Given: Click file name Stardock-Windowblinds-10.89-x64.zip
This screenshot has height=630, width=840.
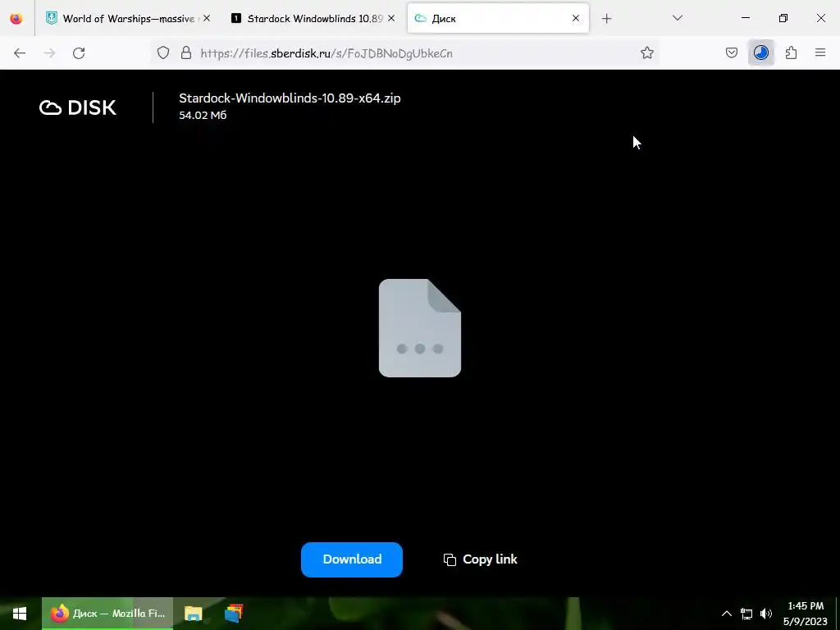Looking at the screenshot, I should point(290,98).
